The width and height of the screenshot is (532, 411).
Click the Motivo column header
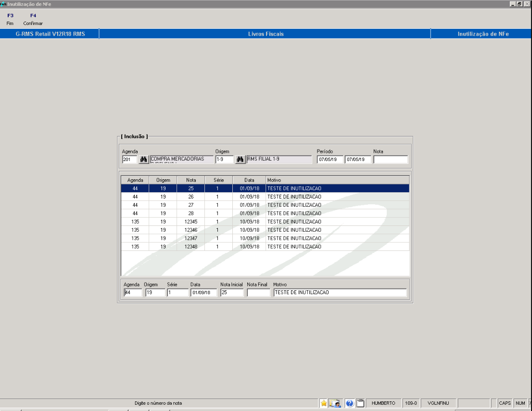coord(338,180)
